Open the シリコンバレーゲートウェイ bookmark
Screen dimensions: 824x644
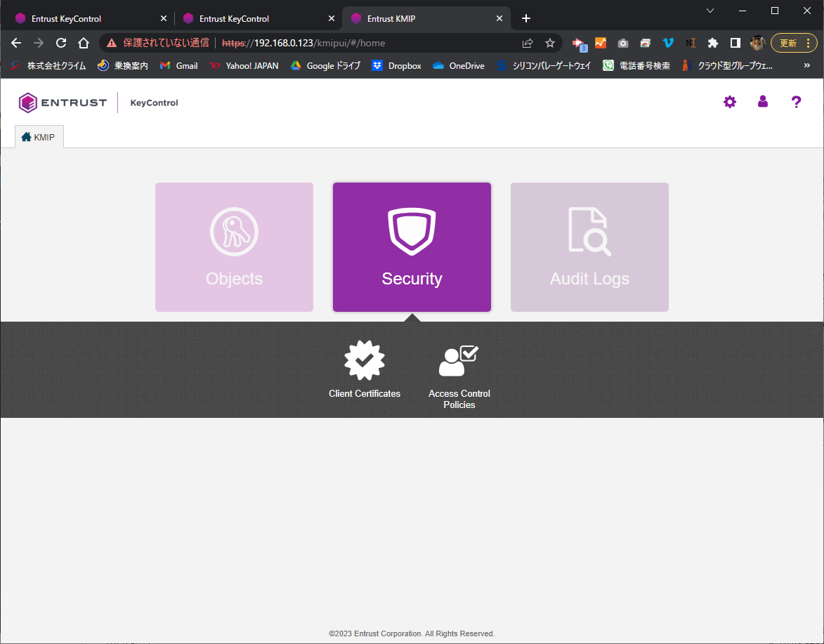click(x=544, y=65)
